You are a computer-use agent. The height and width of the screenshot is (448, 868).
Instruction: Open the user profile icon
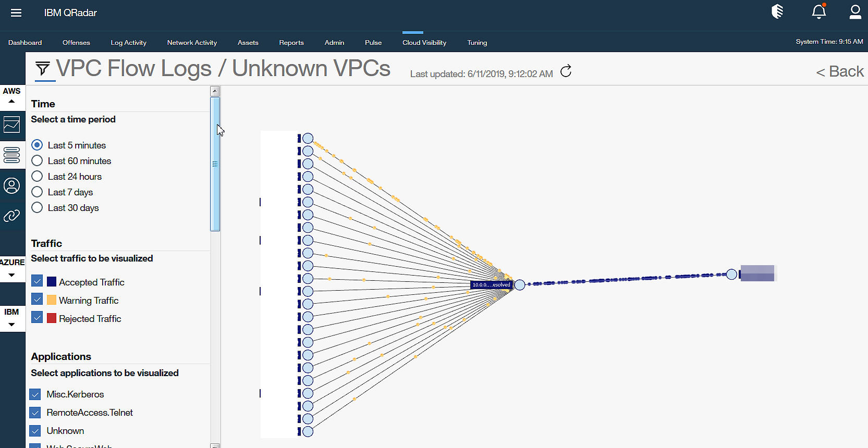click(x=855, y=11)
